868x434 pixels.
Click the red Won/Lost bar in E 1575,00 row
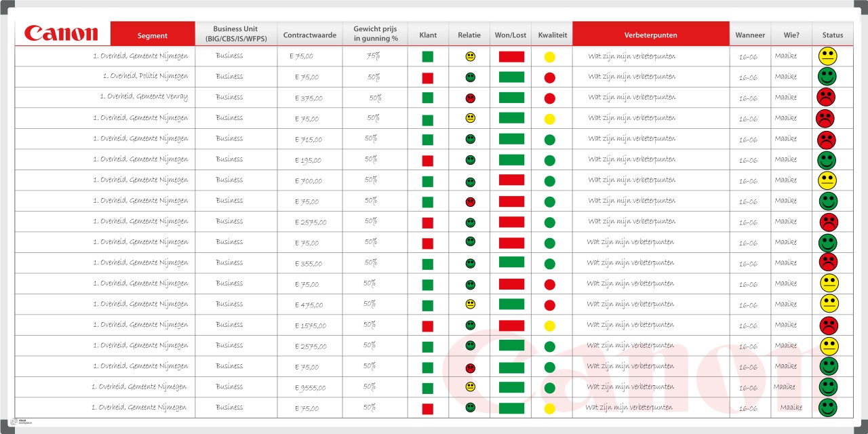pos(512,325)
